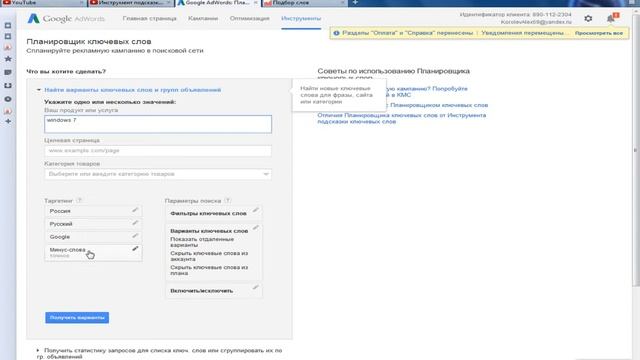This screenshot has height=360, width=640.
Task: Open the settings gear icon in AdWords header
Action: click(x=588, y=18)
